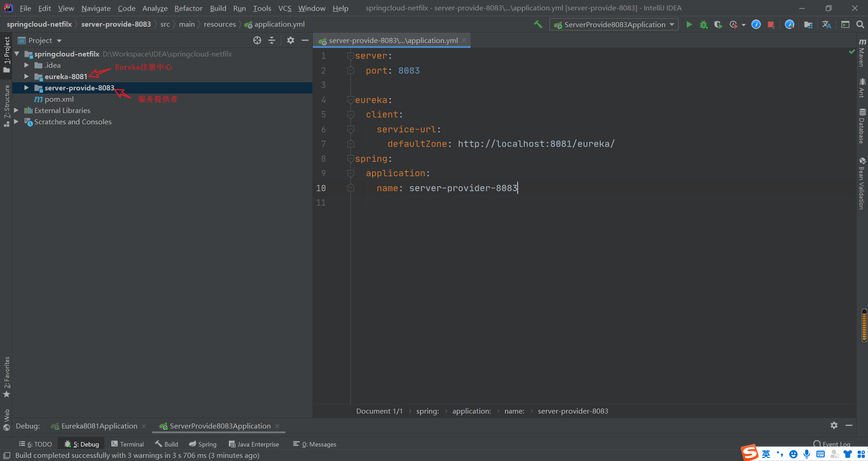868x461 pixels.
Task: Fold the eureka: block on line 4
Action: (x=350, y=100)
